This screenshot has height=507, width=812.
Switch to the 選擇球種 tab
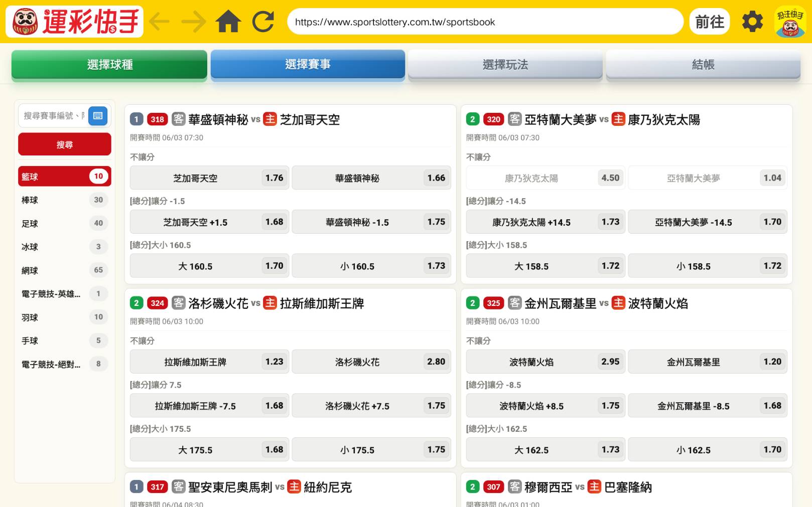coord(109,65)
